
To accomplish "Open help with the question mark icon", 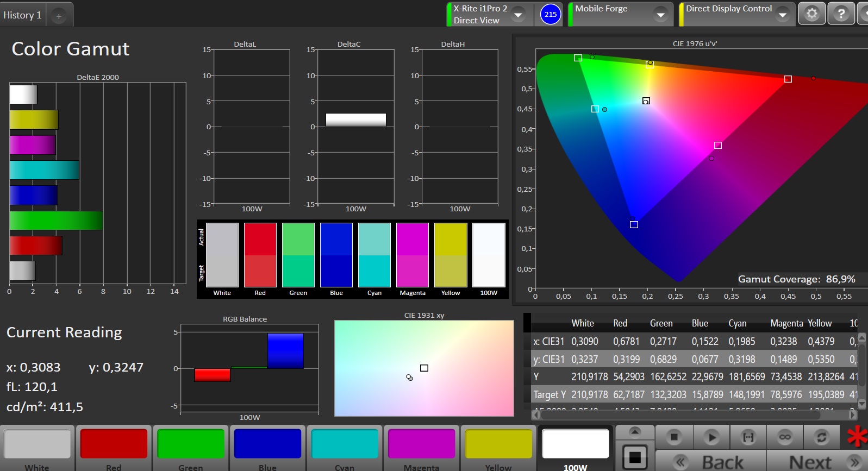I will click(x=841, y=14).
